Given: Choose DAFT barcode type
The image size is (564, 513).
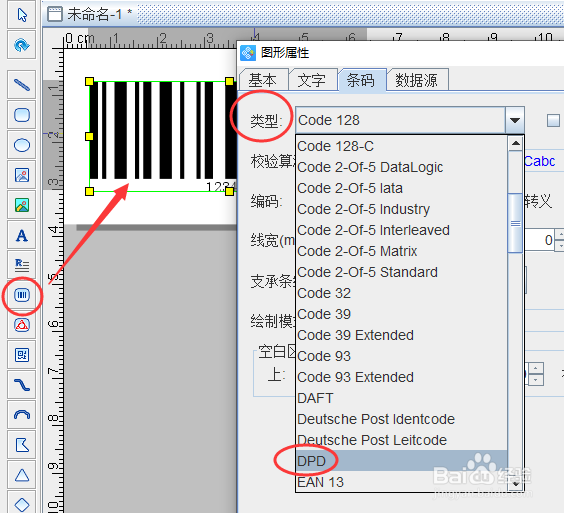Looking at the screenshot, I should 401,398.
